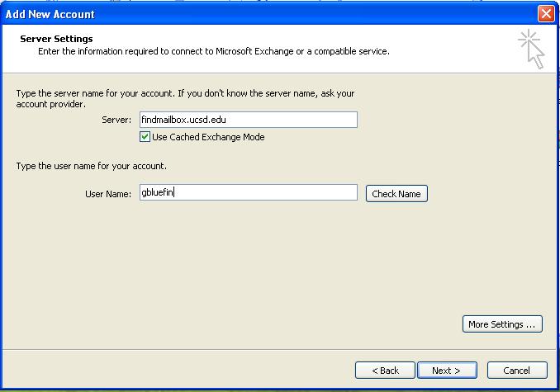Image resolution: width=560 pixels, height=392 pixels.
Task: Open More Settings dialog
Action: coord(502,324)
